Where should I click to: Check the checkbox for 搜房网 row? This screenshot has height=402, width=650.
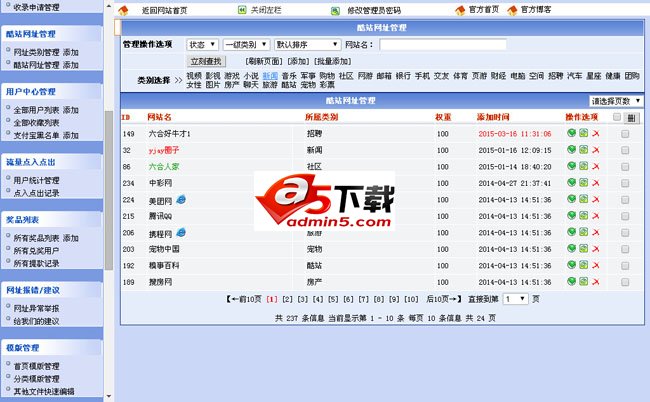625,282
